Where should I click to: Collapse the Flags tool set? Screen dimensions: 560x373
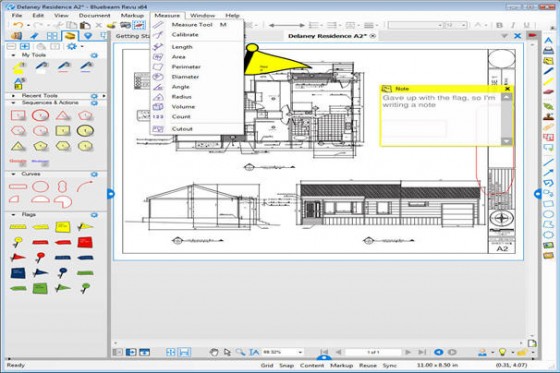(x=14, y=215)
